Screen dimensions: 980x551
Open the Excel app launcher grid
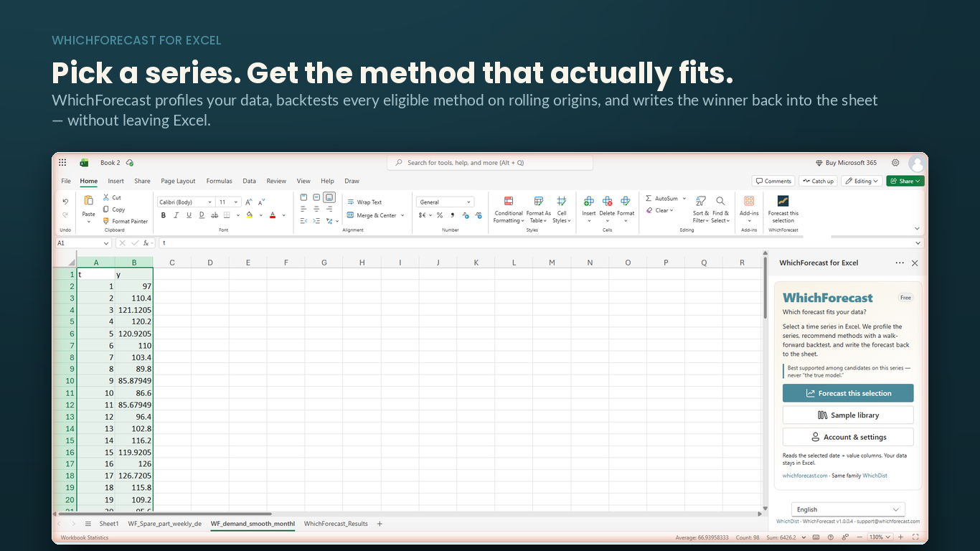click(x=62, y=163)
